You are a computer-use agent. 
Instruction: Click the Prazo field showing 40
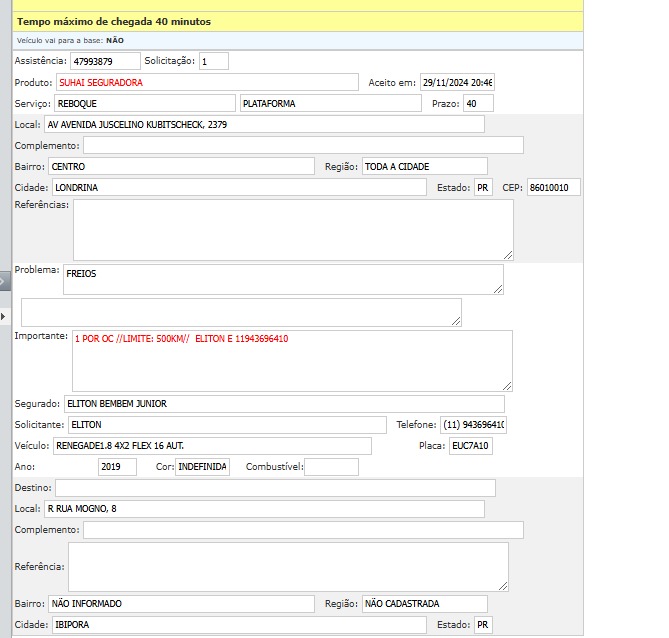coord(478,103)
